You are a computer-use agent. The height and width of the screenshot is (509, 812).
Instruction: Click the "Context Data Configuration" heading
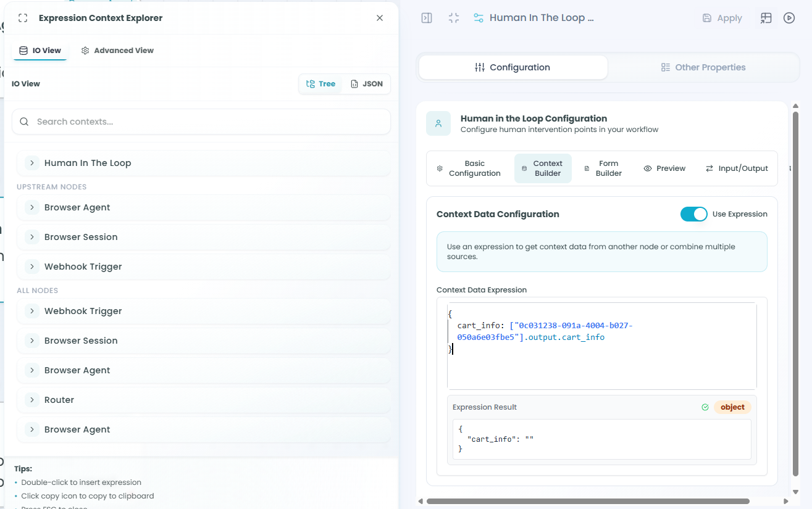[498, 214]
